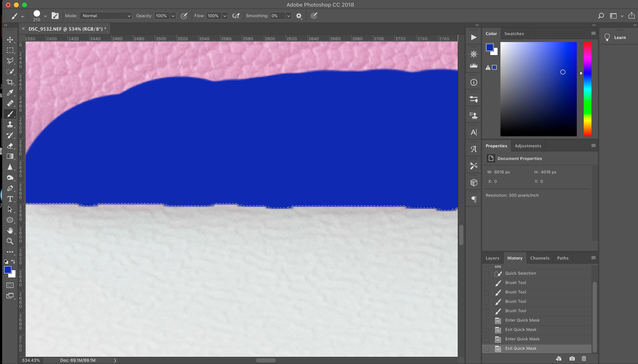Click the vertical hue spectrum slider

coord(588,89)
